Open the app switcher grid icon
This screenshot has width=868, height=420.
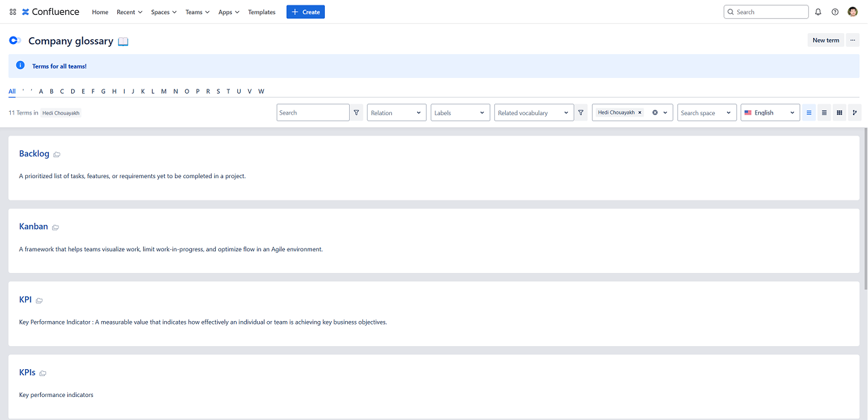click(13, 12)
